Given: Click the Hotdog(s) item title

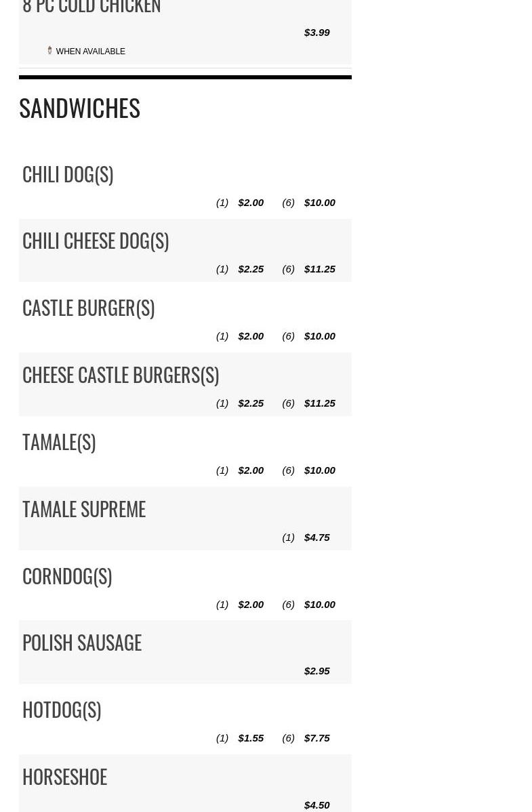Looking at the screenshot, I should tap(62, 710).
